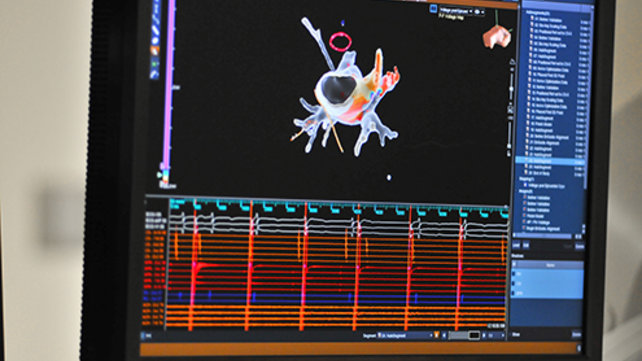642x361 pixels.
Task: Click the playback slider below the waveforms
Action: click(x=464, y=335)
